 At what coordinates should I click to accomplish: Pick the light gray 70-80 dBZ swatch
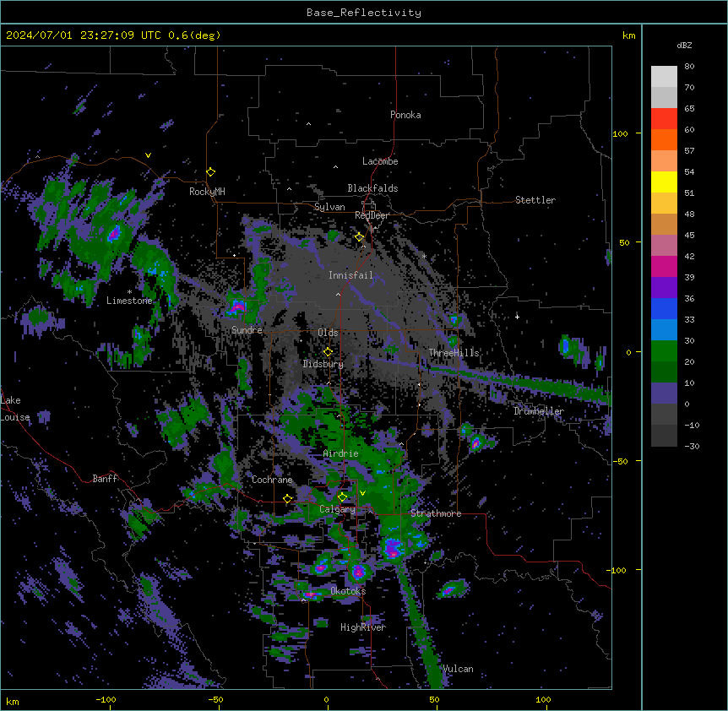pos(664,77)
